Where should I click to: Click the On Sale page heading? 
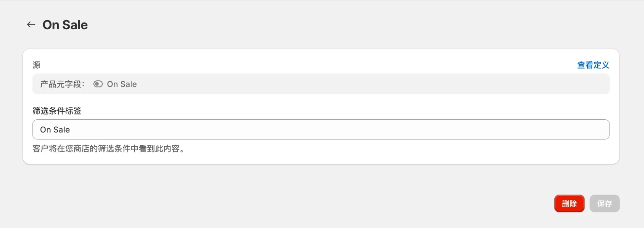click(x=65, y=25)
